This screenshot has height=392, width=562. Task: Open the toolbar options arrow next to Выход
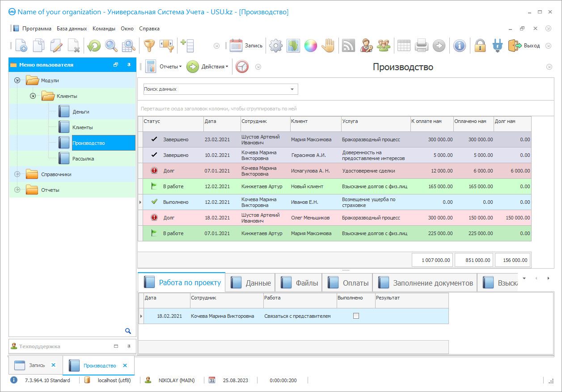pyautogui.click(x=548, y=46)
